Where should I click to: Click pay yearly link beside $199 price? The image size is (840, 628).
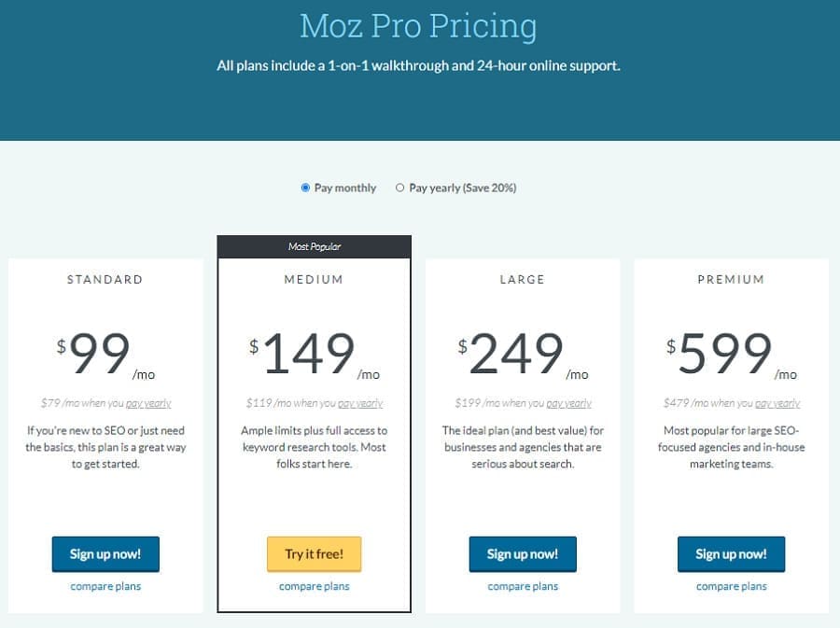[x=568, y=404]
